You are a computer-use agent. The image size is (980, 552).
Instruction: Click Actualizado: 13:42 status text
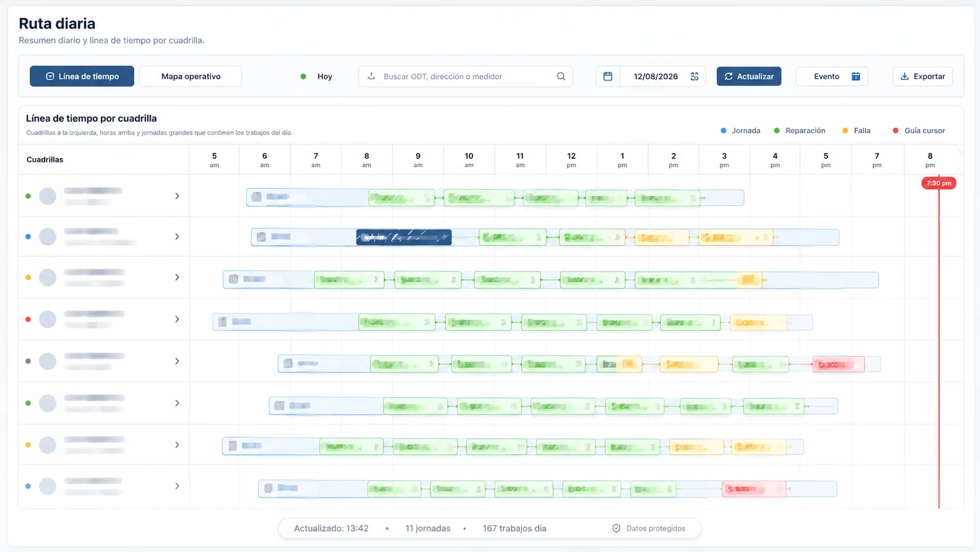(331, 529)
